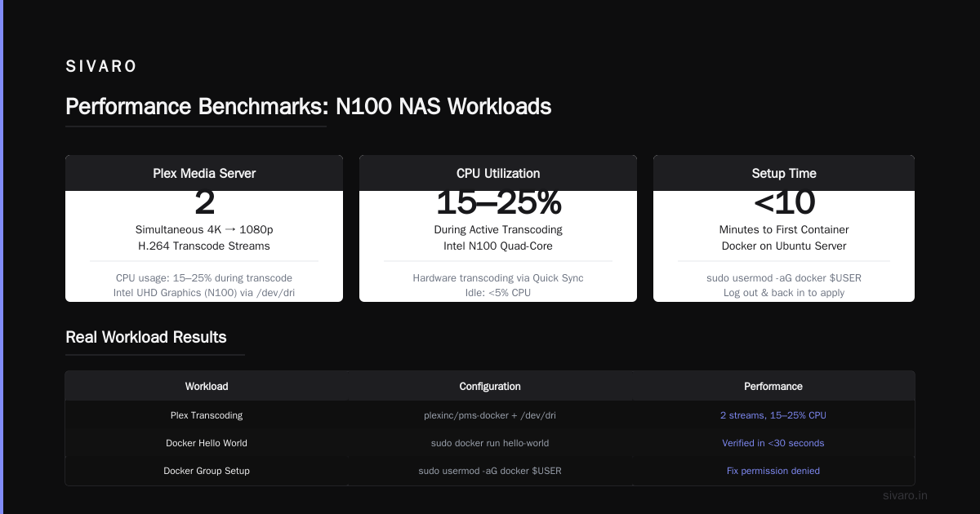This screenshot has width=980, height=514.
Task: Click 'sudo docker run hello-world' cell
Action: [490, 443]
